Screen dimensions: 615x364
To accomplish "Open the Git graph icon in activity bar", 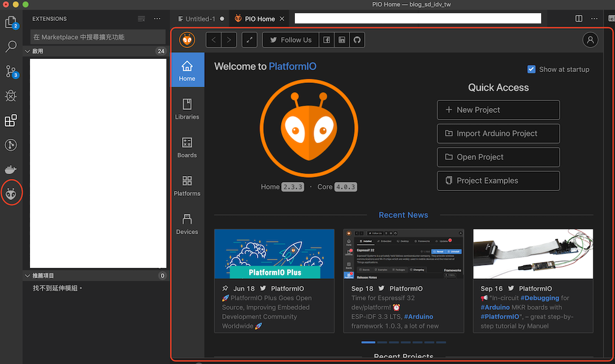I will (11, 145).
